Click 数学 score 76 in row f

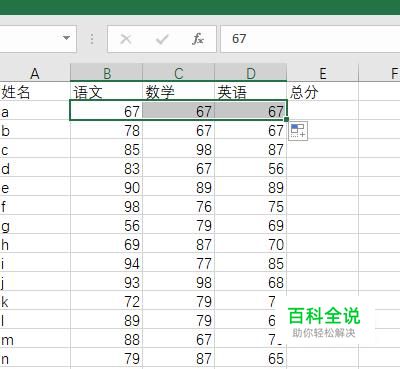pyautogui.click(x=179, y=205)
